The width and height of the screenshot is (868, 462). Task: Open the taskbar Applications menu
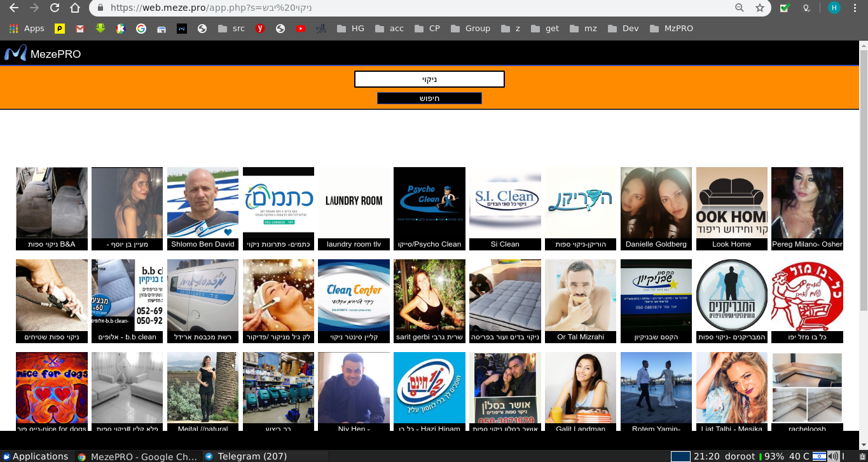[35, 456]
